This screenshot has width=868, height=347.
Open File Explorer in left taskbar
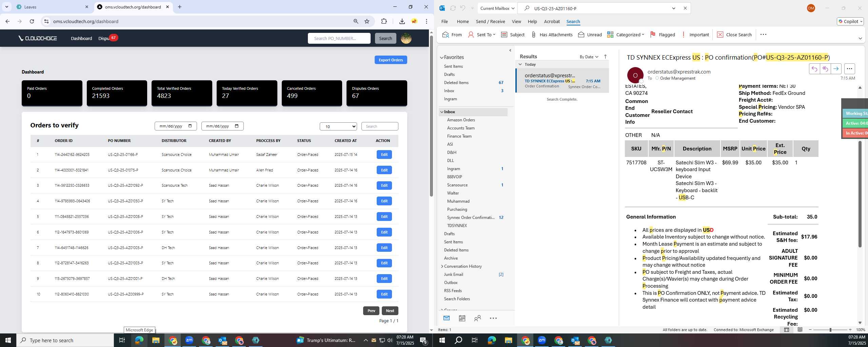pos(156,340)
